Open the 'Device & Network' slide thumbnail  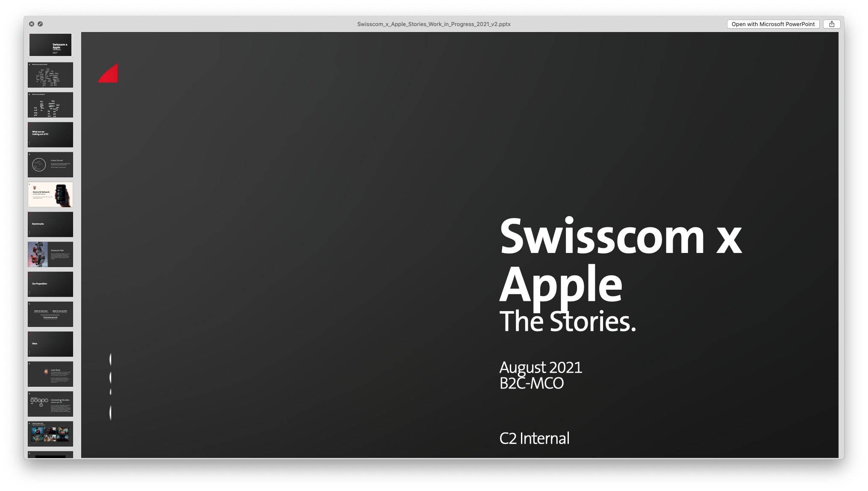point(50,194)
